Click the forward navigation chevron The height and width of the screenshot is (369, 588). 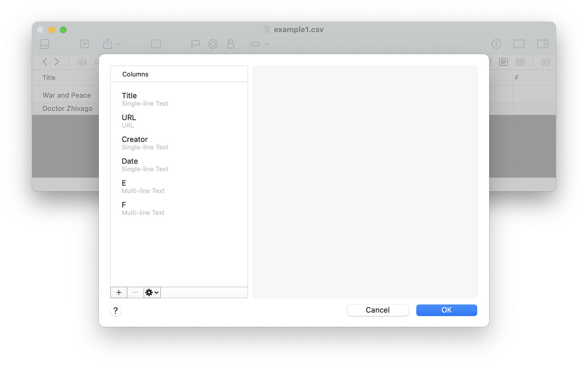pos(56,62)
